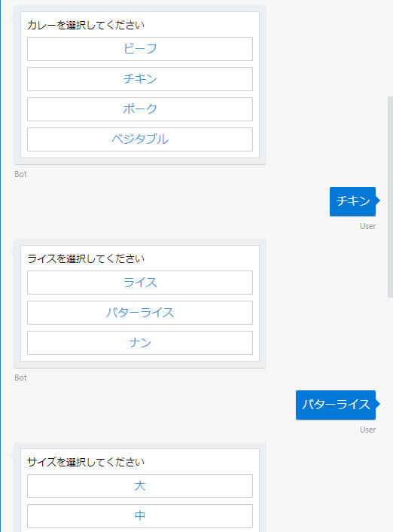Select the ベジタブル curry button
393x532 pixels.
[x=140, y=139]
